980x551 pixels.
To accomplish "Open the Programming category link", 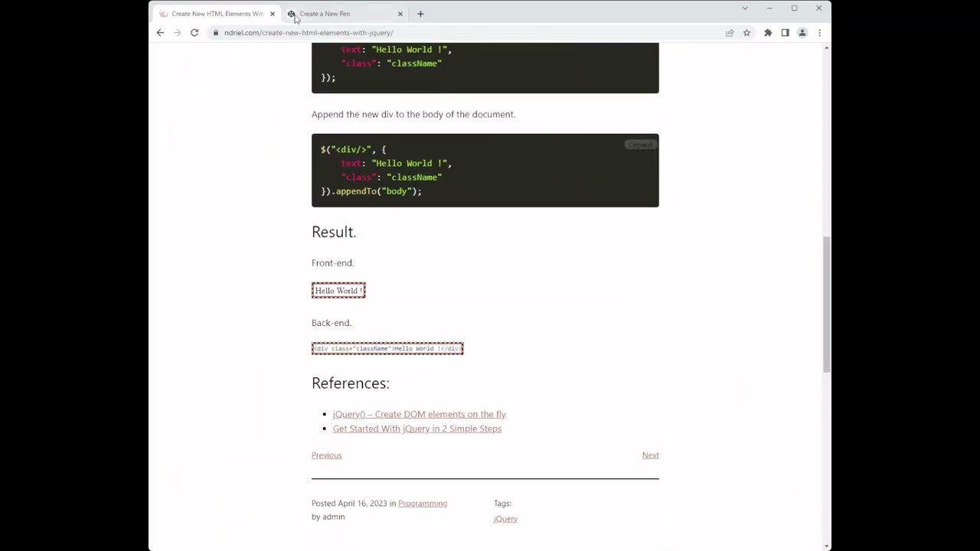I will [423, 504].
